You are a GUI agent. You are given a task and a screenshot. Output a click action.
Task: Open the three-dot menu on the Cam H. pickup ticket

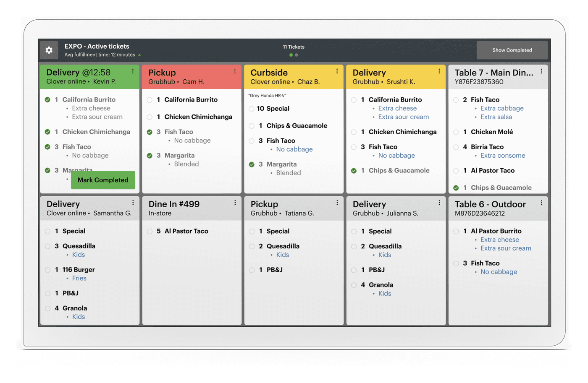click(x=235, y=71)
